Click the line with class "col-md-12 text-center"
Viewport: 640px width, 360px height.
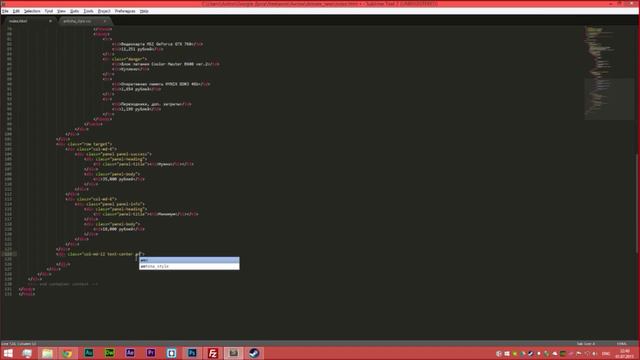pos(100,254)
